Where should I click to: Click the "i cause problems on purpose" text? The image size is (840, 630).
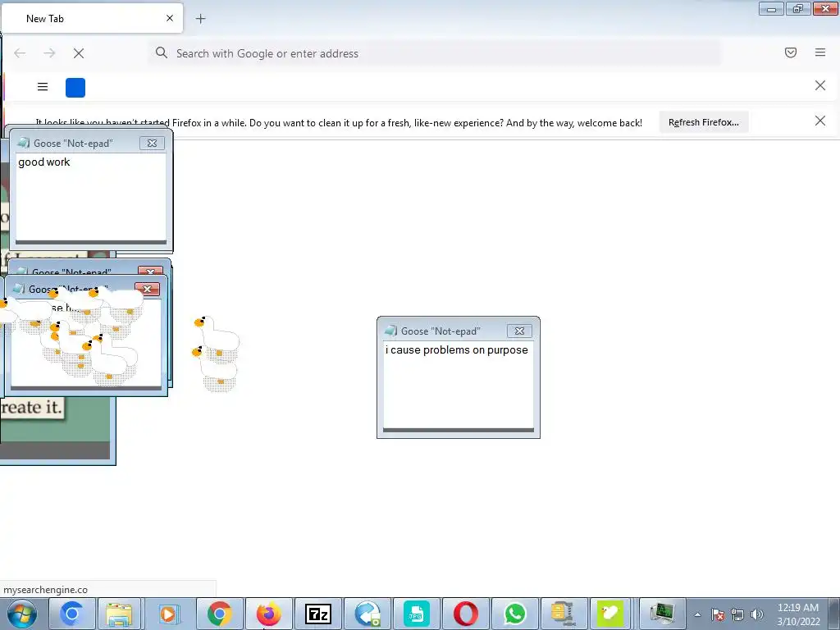tap(456, 349)
